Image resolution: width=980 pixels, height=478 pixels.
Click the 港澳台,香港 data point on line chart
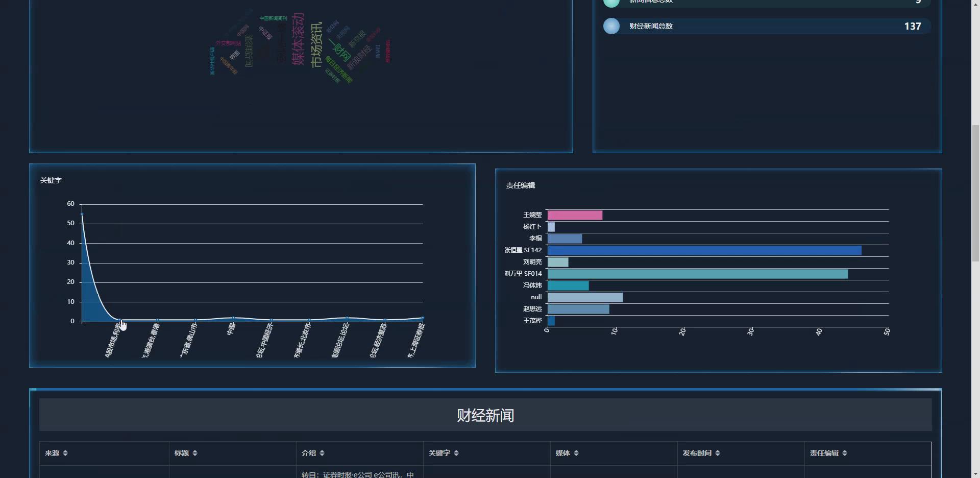click(x=158, y=320)
